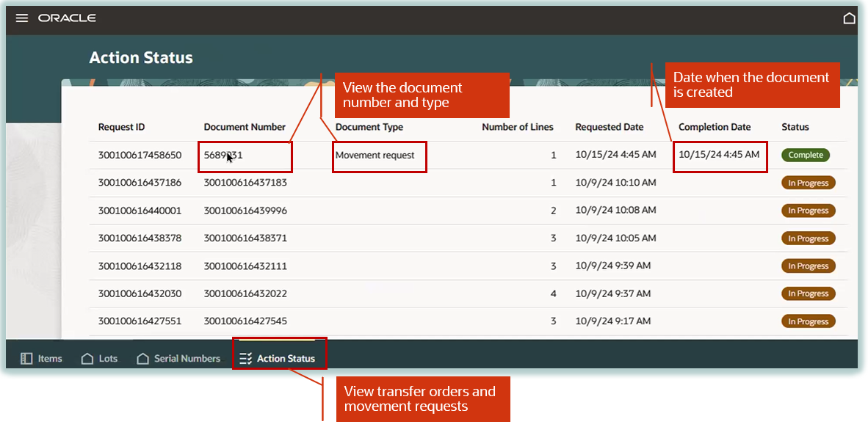This screenshot has width=868, height=427.
Task: Click the Complete status badge
Action: (x=806, y=156)
